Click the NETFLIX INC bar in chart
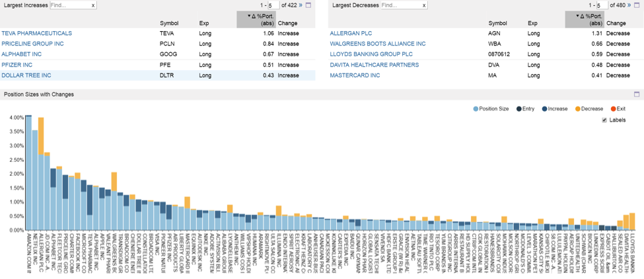The height and width of the screenshot is (279, 644). point(34,180)
